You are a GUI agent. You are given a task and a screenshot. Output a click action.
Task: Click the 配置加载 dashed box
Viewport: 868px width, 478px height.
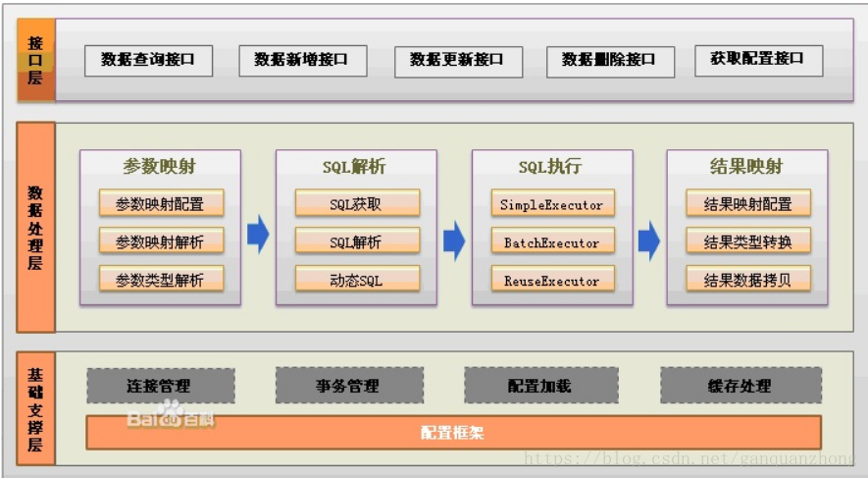point(540,386)
